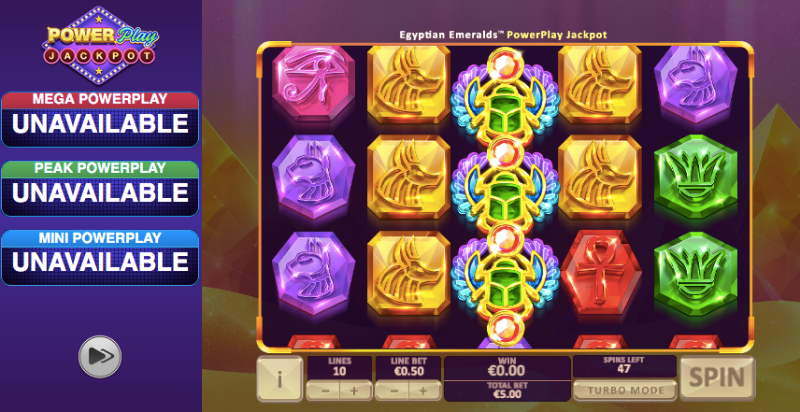Select the Mini PowerPlay jackpot panel
The image size is (800, 412).
point(100,258)
